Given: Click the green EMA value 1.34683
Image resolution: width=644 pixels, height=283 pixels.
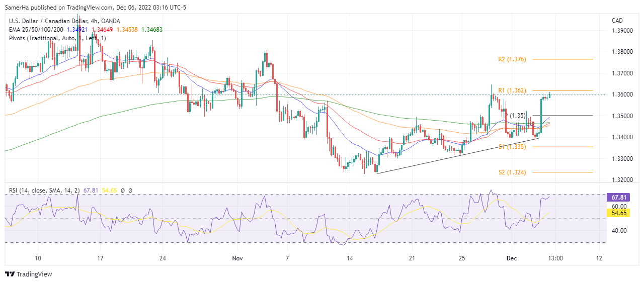Looking at the screenshot, I should [x=152, y=30].
